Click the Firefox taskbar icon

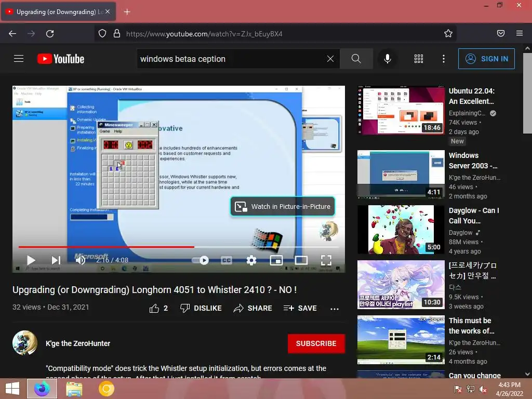click(x=42, y=389)
